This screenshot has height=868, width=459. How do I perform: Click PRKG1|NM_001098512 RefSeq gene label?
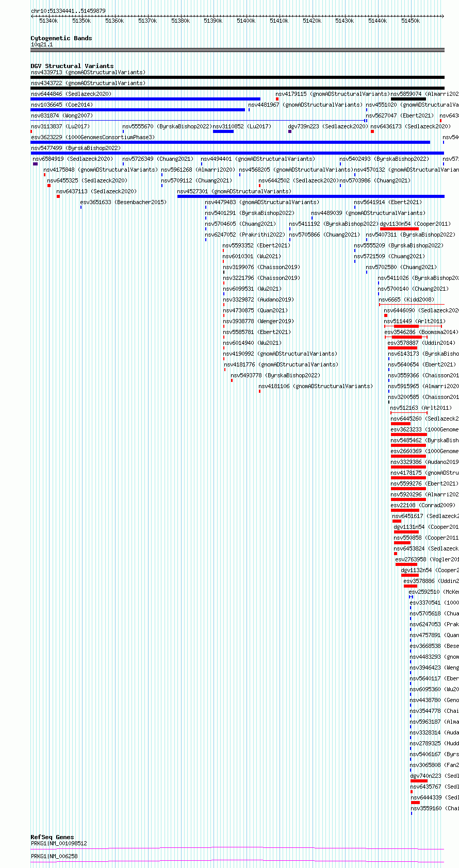tap(59, 844)
